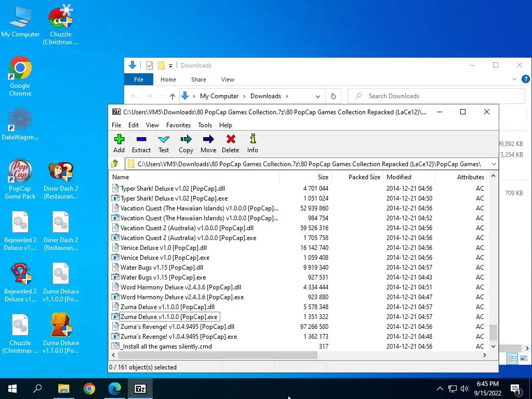Switch to Explorer's Home tab
Viewport: 532px width, 399px height.
[168, 79]
